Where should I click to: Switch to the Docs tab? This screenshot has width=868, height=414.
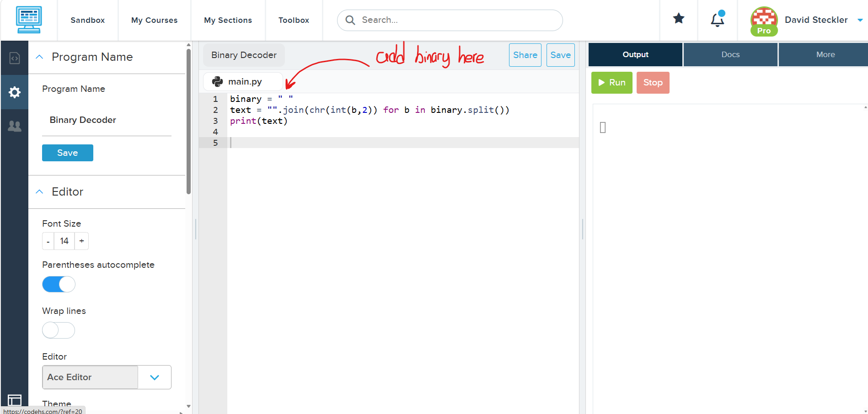[730, 54]
